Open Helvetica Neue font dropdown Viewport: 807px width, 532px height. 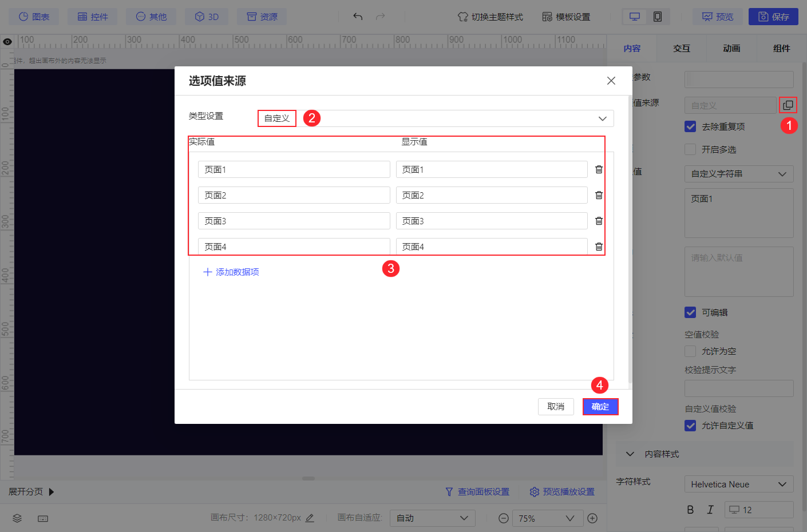[x=739, y=484]
